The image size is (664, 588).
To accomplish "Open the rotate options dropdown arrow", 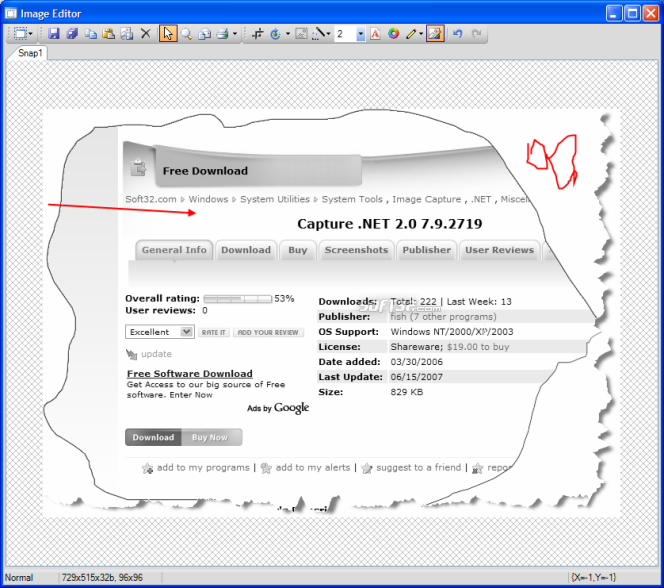I will point(288,34).
